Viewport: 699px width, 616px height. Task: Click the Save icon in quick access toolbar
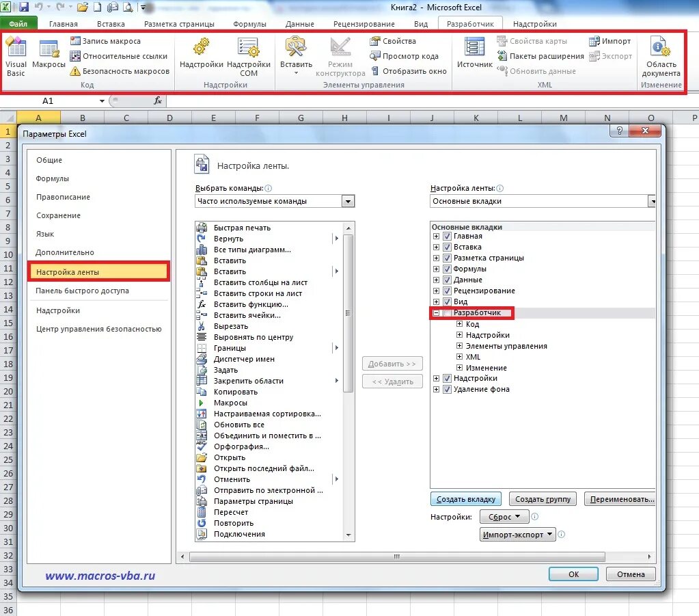click(x=24, y=7)
